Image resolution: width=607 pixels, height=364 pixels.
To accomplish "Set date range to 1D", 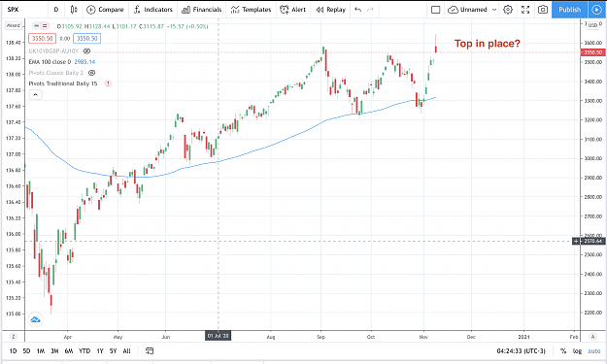I will coord(14,351).
